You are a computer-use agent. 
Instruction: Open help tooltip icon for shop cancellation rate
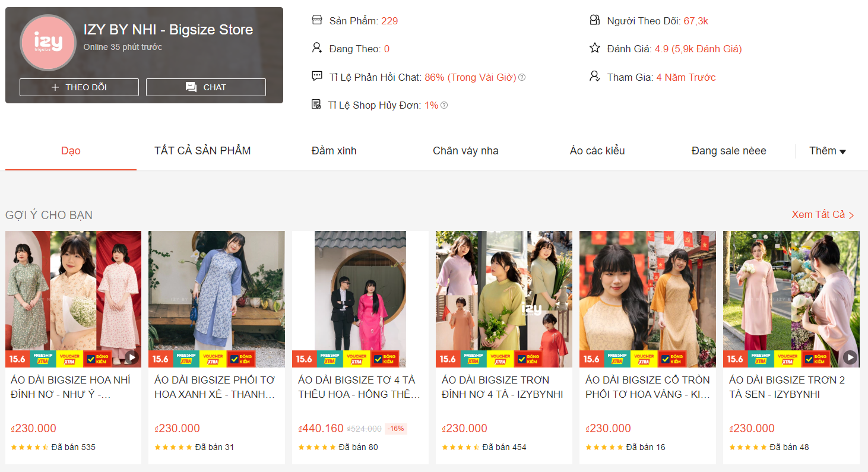[444, 105]
